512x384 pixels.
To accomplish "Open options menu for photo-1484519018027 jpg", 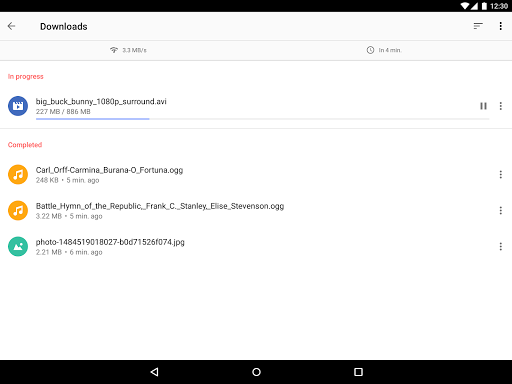I will coord(500,246).
